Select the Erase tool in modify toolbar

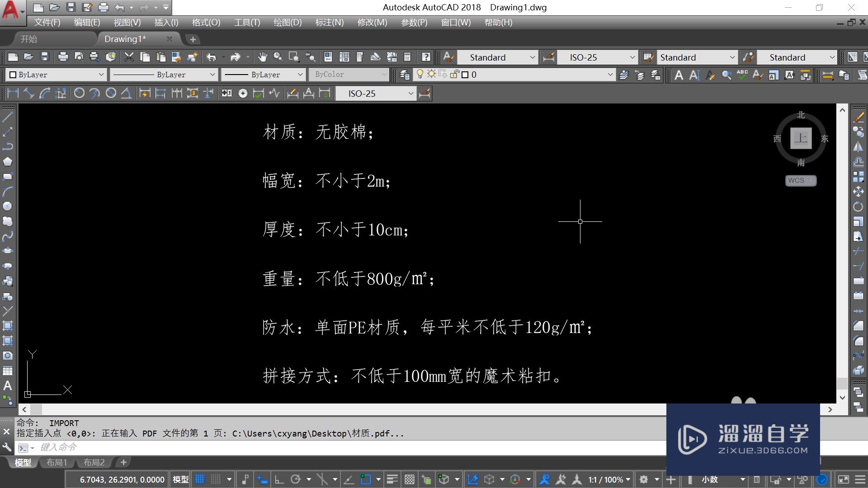(858, 117)
